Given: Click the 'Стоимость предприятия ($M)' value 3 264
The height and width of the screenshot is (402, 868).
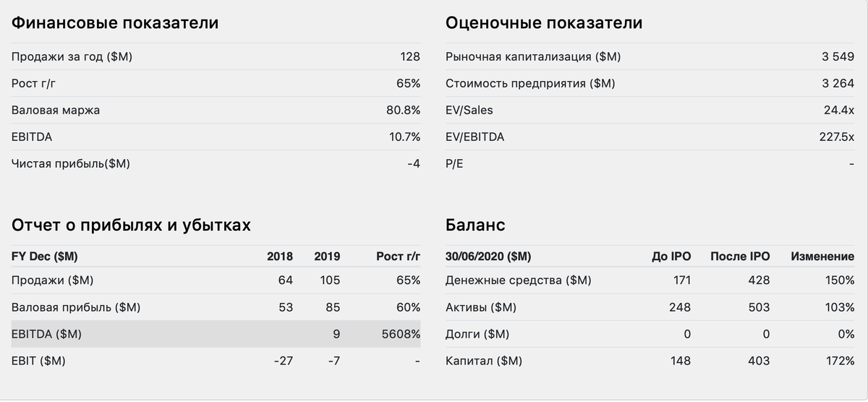Looking at the screenshot, I should coord(838,84).
